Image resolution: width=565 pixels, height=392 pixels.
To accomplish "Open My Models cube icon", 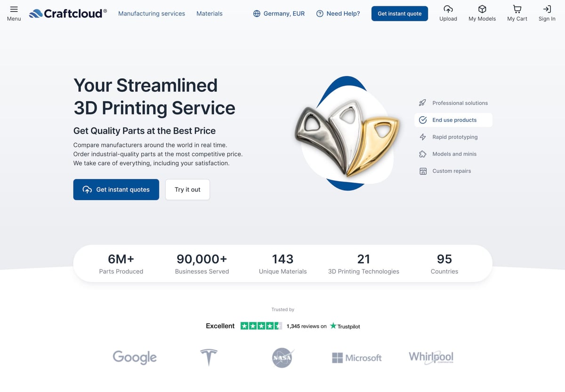I will point(482,9).
